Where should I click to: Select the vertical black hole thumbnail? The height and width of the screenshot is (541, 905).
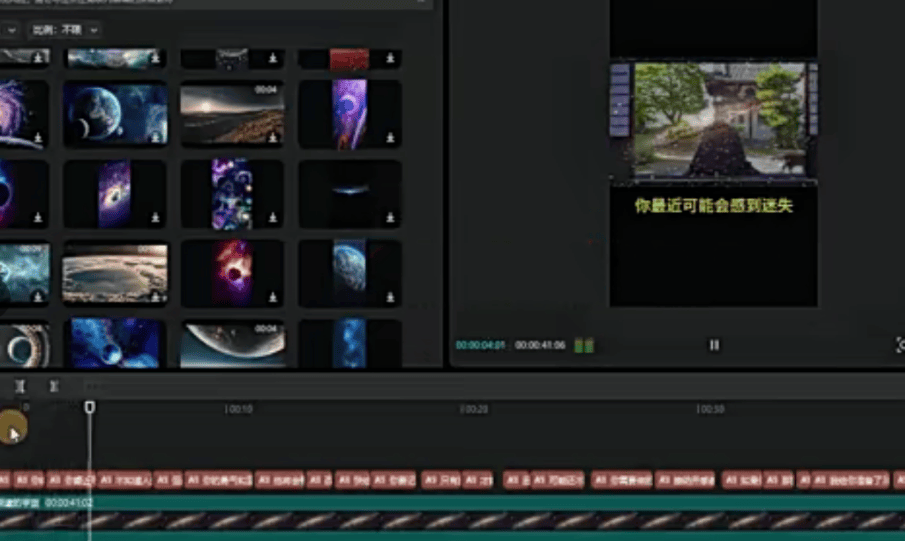click(115, 193)
